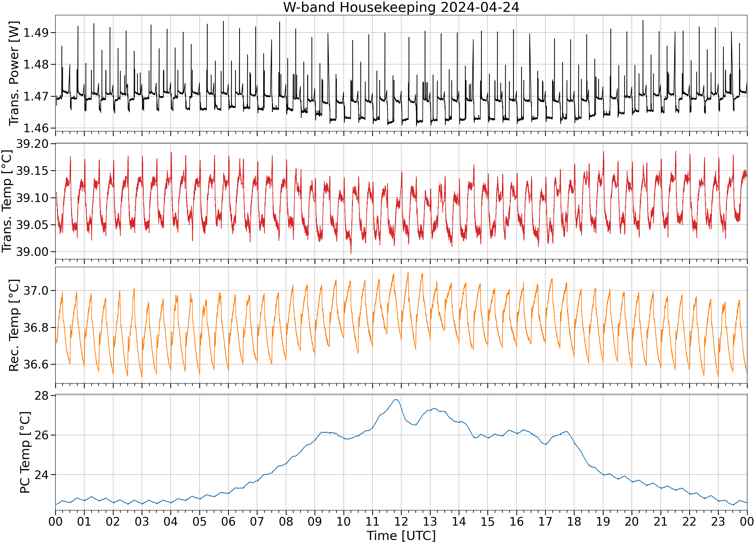Click the 28 tick on PC Temp axis
Viewport: 756px width, 544px height.
pyautogui.click(x=42, y=396)
